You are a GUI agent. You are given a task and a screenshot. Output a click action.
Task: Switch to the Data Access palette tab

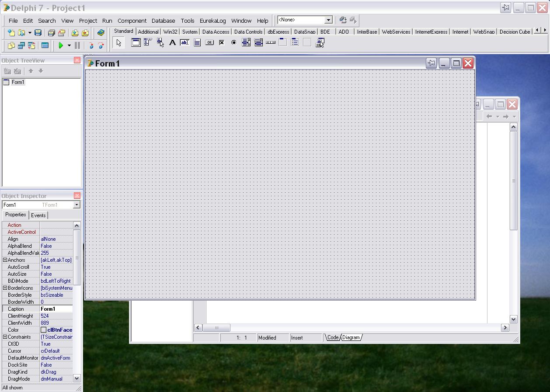(x=216, y=31)
